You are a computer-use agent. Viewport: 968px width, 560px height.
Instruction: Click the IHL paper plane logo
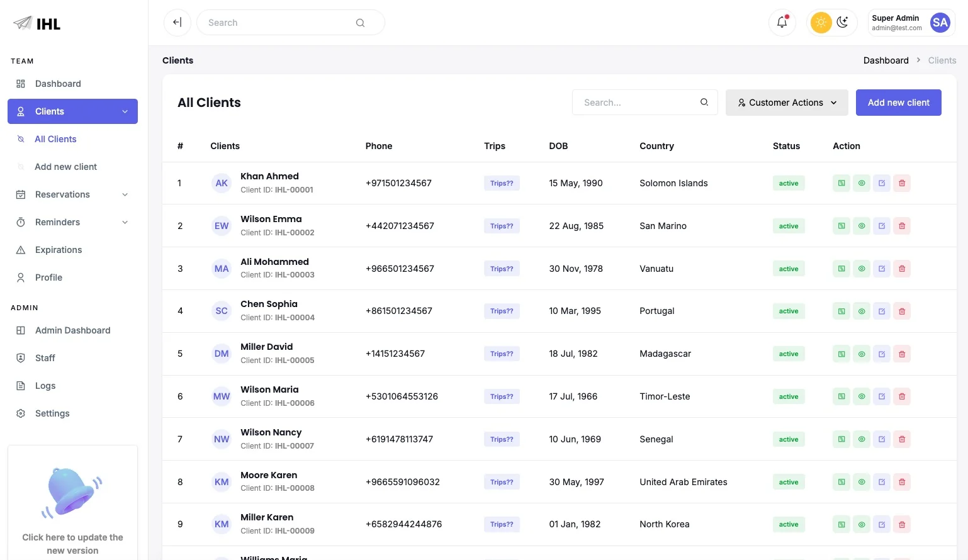point(37,24)
